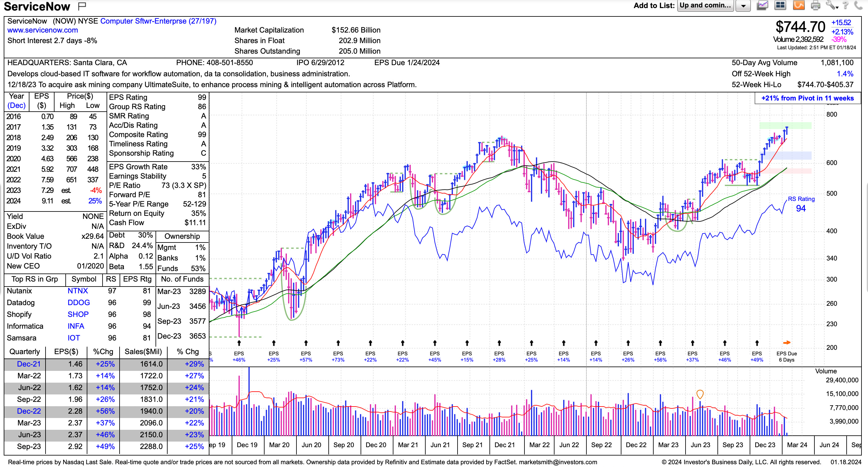Open the NTNX symbol link
This screenshot has width=868, height=467.
[x=77, y=291]
